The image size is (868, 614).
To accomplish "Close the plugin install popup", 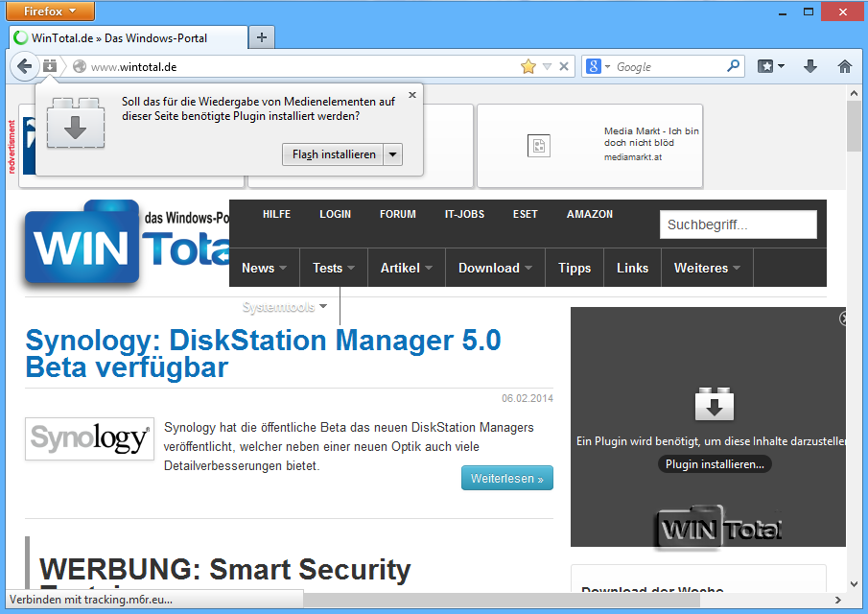I will point(411,95).
